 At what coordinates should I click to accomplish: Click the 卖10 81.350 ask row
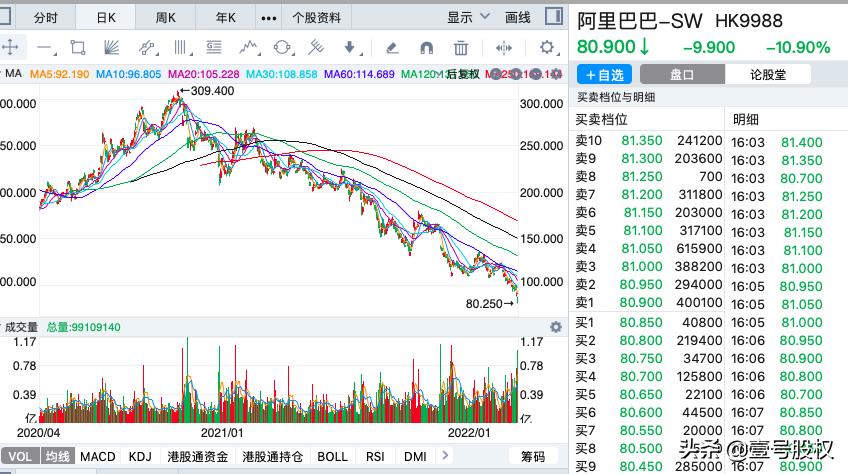tap(648, 141)
